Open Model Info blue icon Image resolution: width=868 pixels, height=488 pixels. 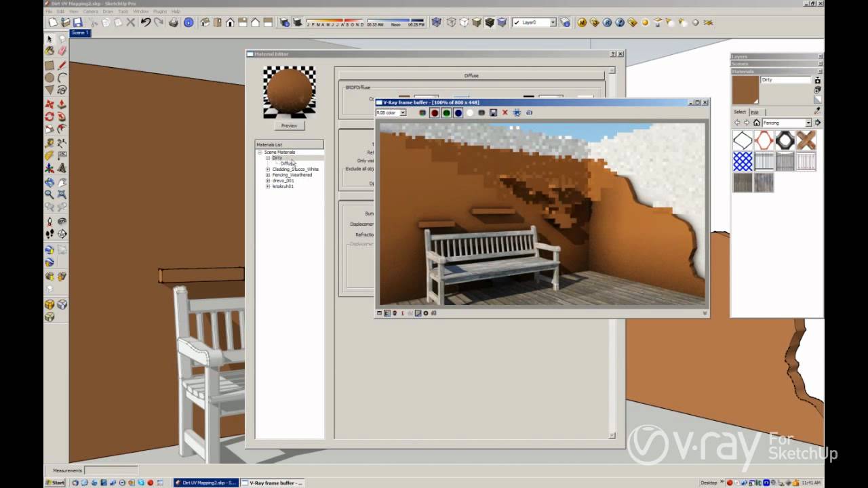pyautogui.click(x=189, y=22)
